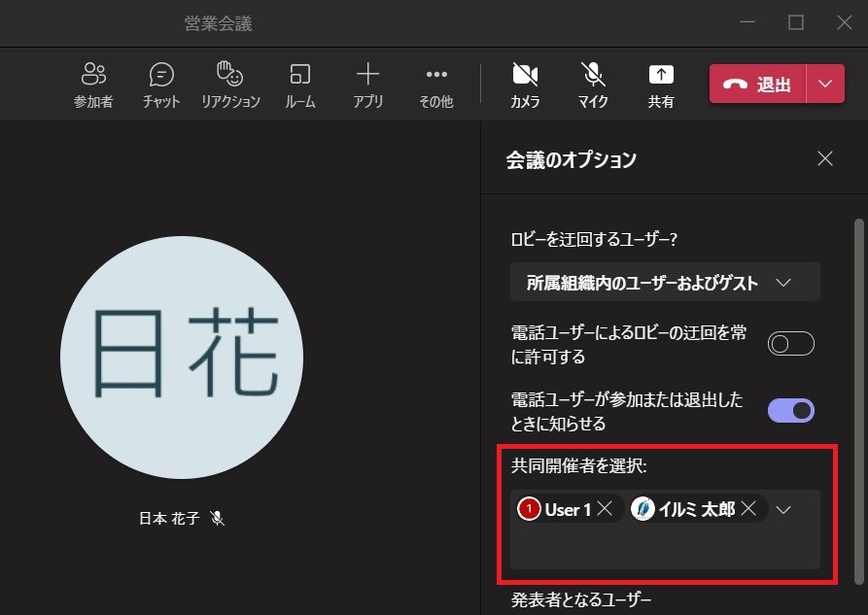
Task: Close the 会議のオプション panel
Action: coord(825,159)
